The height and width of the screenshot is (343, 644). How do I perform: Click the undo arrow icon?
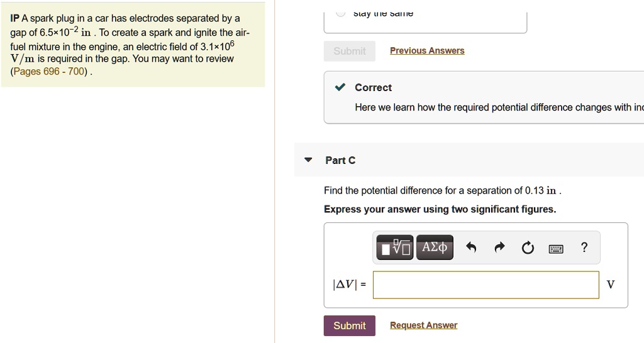click(471, 248)
